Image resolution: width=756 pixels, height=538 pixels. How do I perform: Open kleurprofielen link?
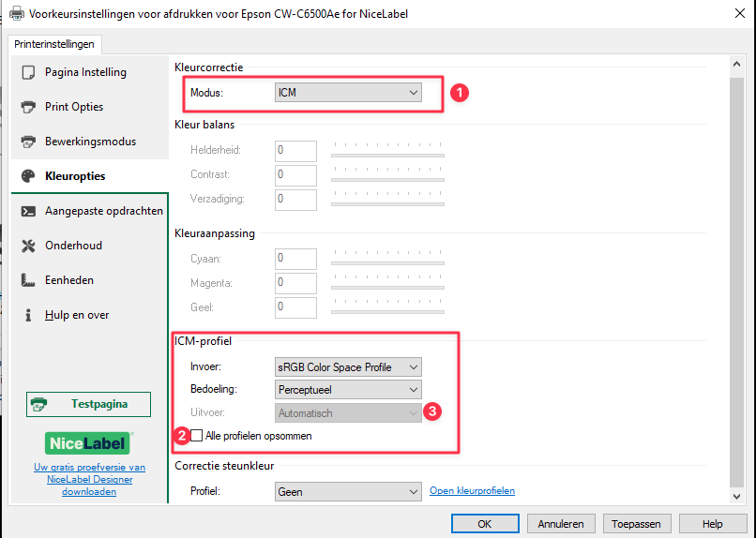tap(472, 491)
